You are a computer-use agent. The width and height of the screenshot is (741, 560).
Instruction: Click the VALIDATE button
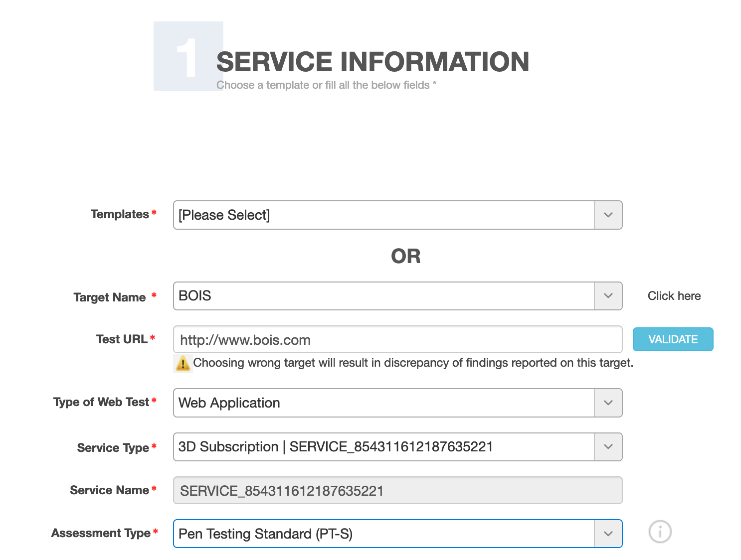tap(673, 339)
